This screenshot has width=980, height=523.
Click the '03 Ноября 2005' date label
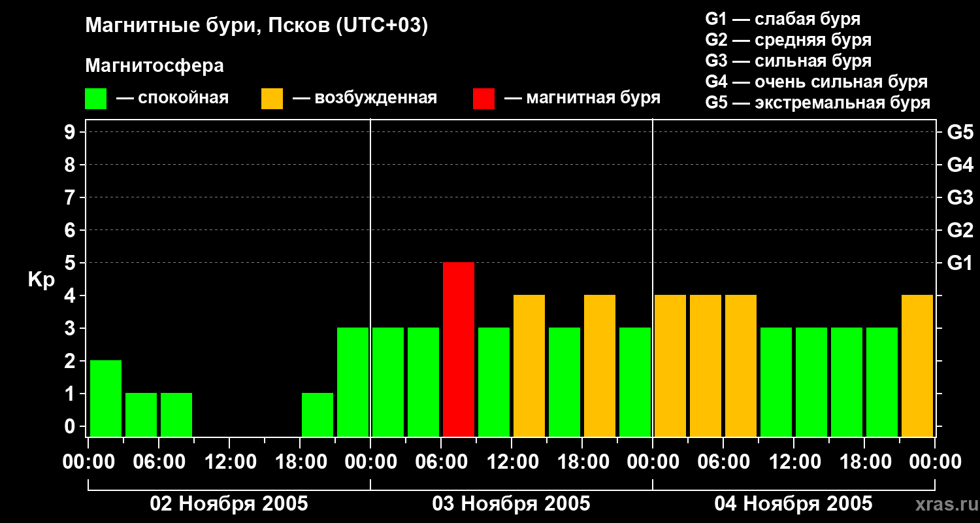pos(511,503)
